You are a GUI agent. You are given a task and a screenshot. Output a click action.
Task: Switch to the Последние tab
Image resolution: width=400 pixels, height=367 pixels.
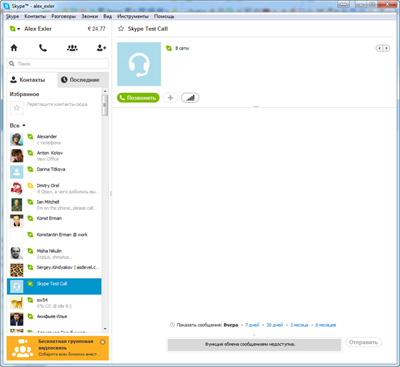click(x=83, y=80)
